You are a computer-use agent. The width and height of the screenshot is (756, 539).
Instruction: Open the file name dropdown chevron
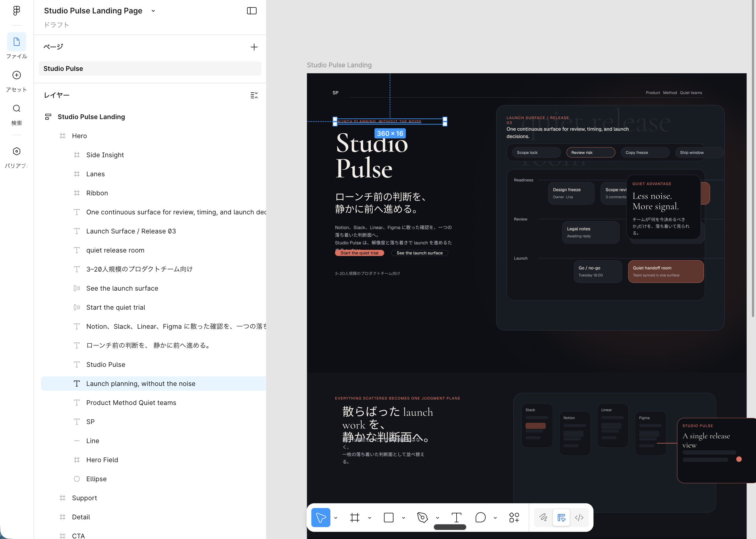pyautogui.click(x=153, y=11)
